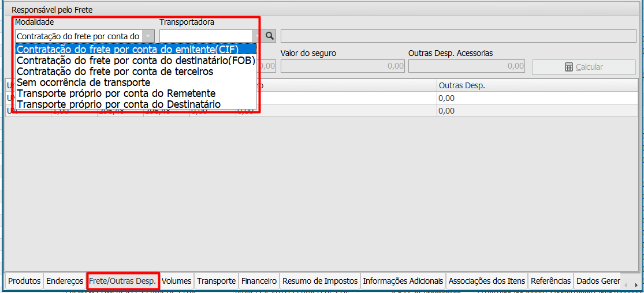Expand the Transportadora combo box
This screenshot has height=293, width=644.
[256, 36]
